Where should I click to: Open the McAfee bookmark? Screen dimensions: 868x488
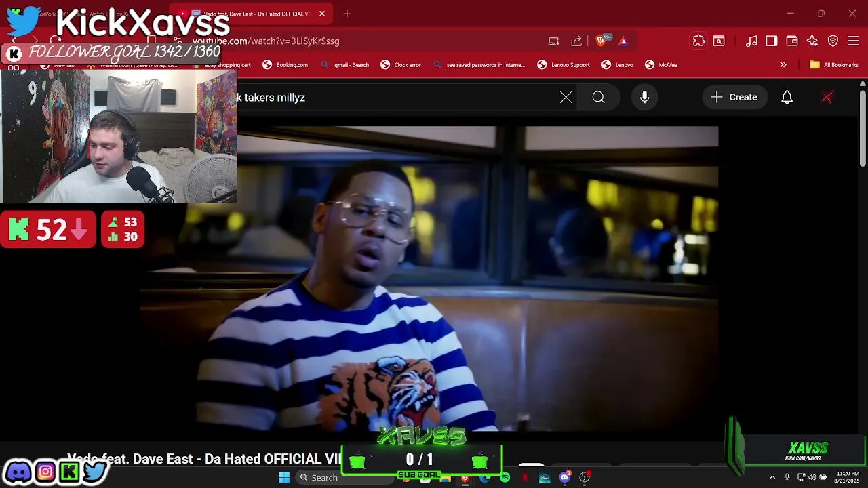661,65
